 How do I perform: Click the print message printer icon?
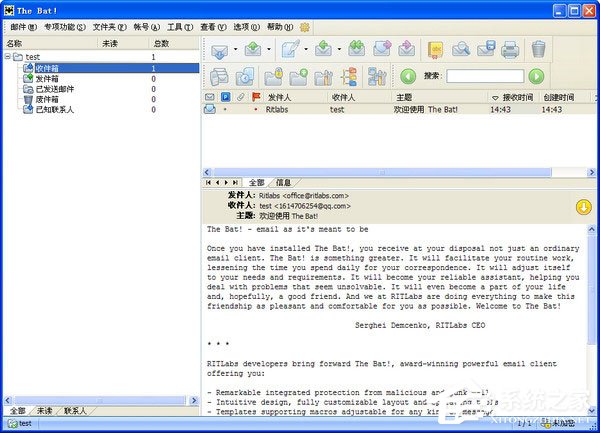pyautogui.click(x=510, y=49)
